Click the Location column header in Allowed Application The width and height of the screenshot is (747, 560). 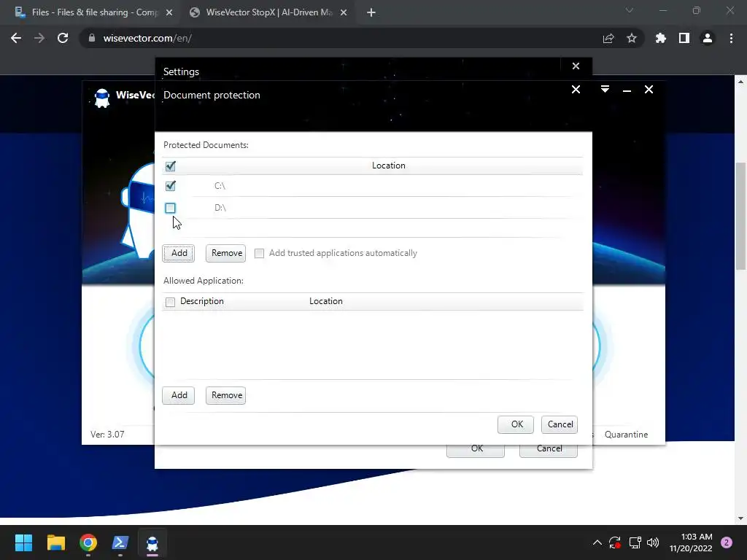[x=326, y=301]
